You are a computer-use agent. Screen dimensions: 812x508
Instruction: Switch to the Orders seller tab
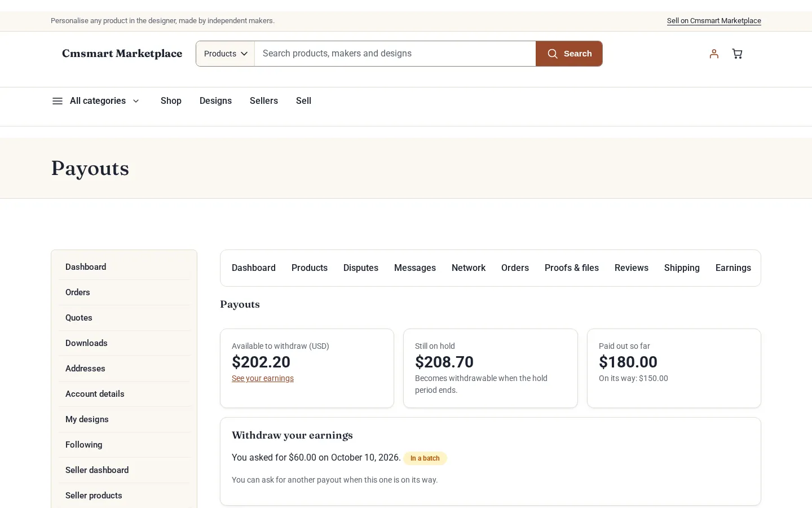click(515, 268)
